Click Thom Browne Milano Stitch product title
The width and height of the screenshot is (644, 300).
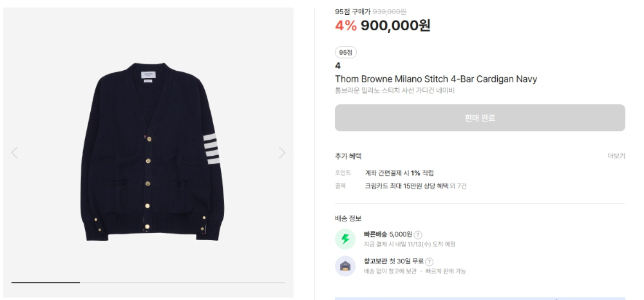coord(436,79)
